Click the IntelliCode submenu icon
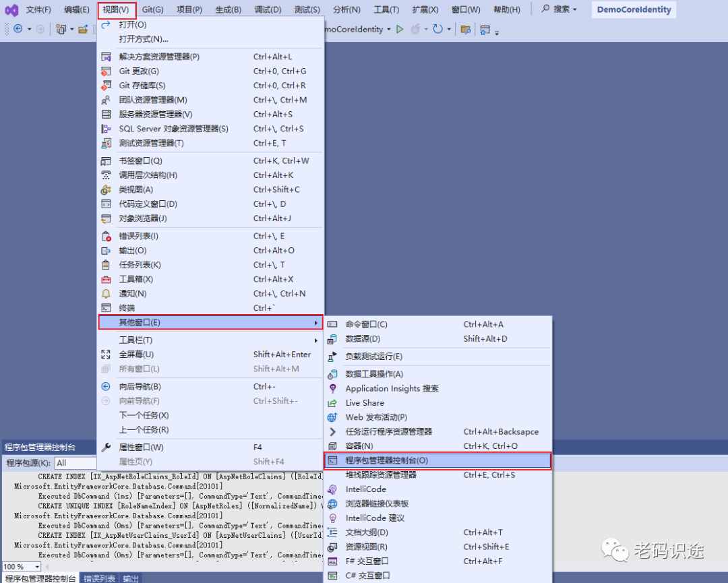 coord(332,489)
